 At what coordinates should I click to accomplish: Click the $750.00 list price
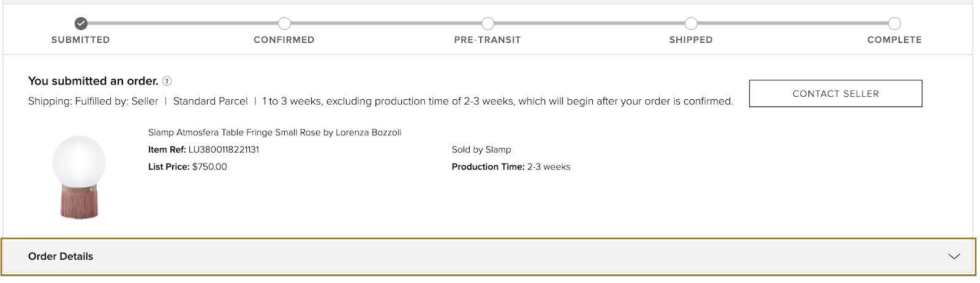tap(209, 167)
